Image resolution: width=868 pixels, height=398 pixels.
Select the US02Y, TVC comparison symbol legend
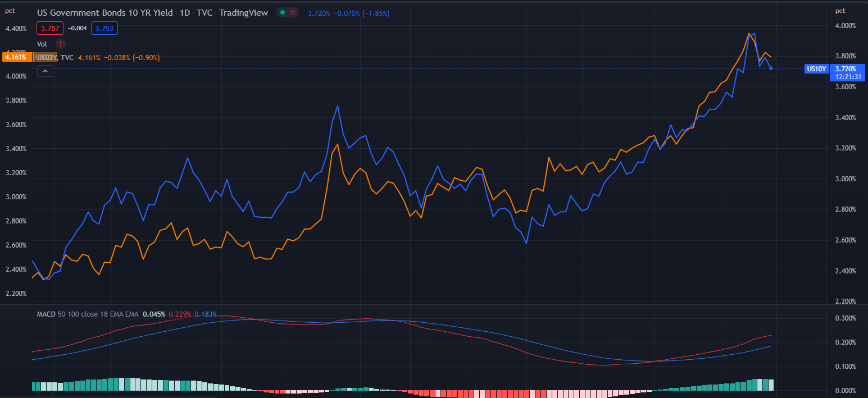click(x=55, y=57)
